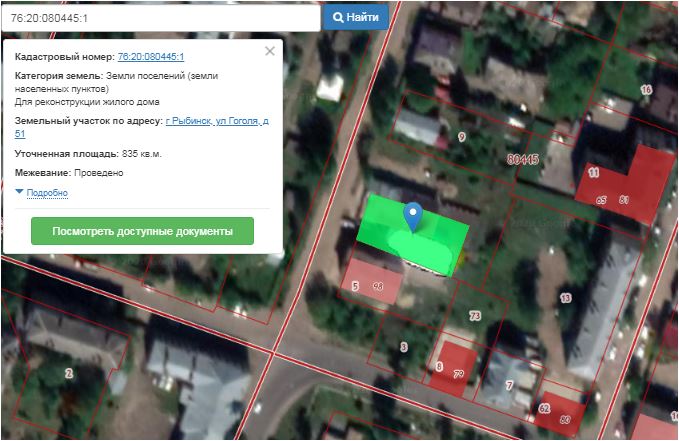This screenshot has width=679, height=441.
Task: Click parcel number 9 on the map
Action: [461, 137]
